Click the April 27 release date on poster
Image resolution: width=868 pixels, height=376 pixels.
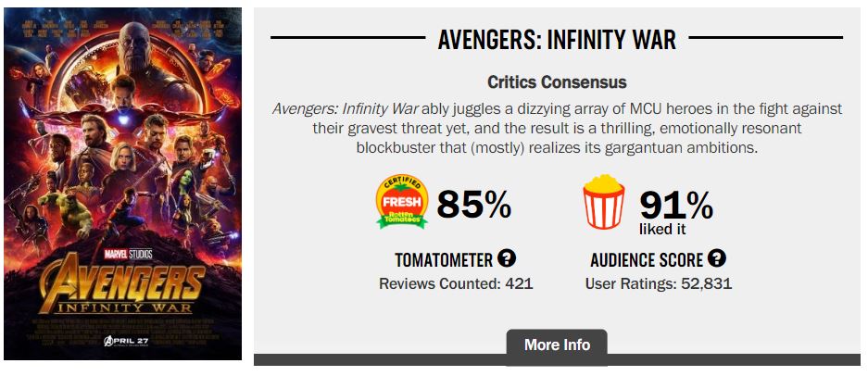click(x=124, y=342)
